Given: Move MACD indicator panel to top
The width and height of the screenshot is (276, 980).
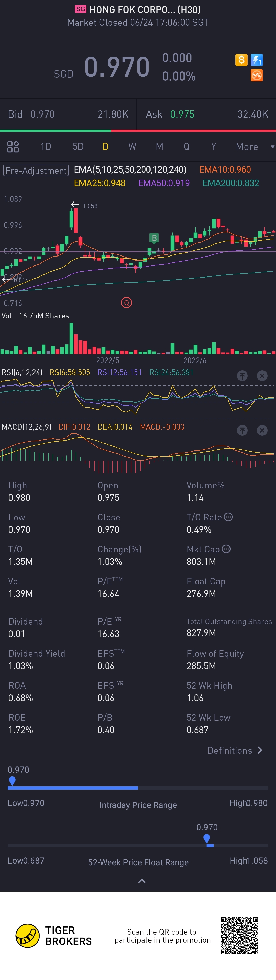Looking at the screenshot, I should (242, 430).
